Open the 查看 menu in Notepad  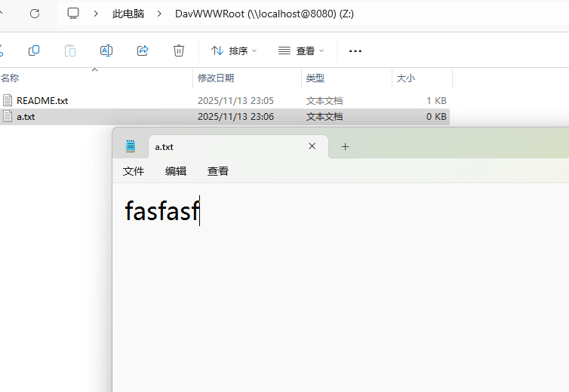click(x=218, y=171)
